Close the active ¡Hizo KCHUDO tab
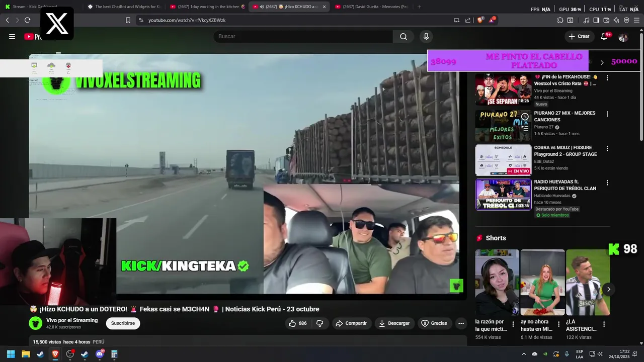 pos(324,7)
